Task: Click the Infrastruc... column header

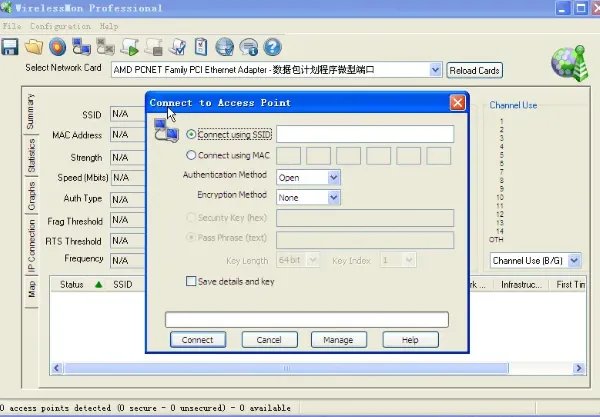Action: 521,285
